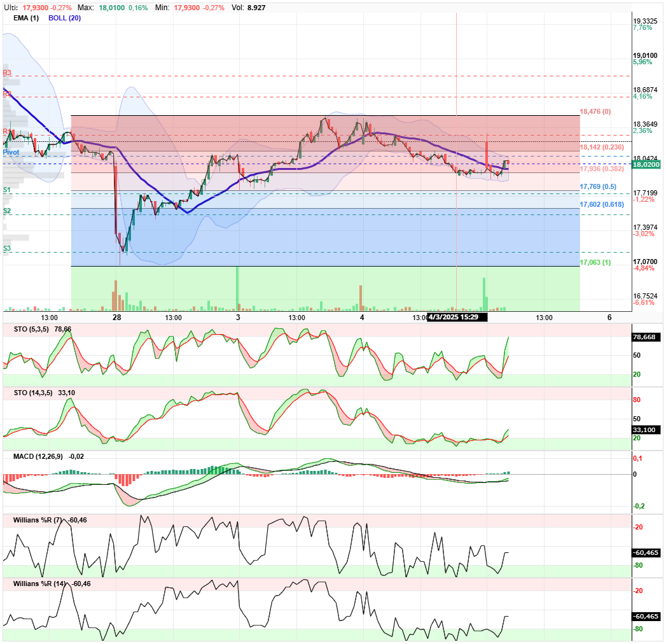Select the BOLL (20) indicator label
The width and height of the screenshot is (666, 644).
click(x=64, y=18)
